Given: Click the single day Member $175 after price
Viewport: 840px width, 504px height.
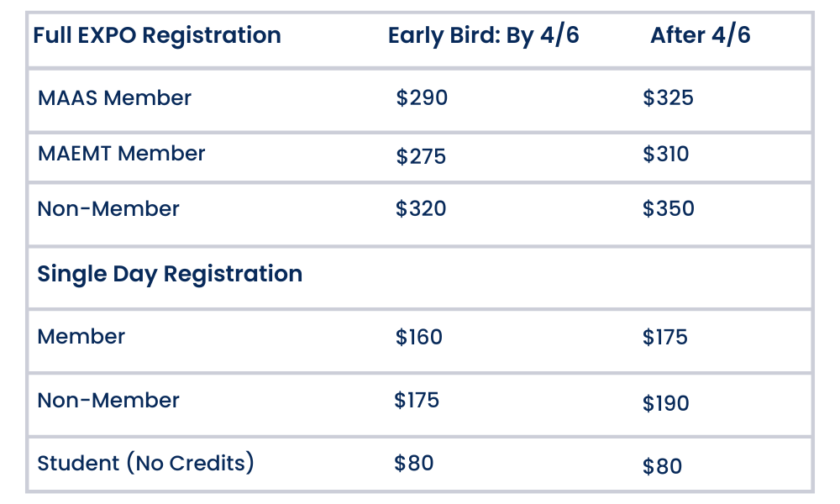Looking at the screenshot, I should 665,338.
